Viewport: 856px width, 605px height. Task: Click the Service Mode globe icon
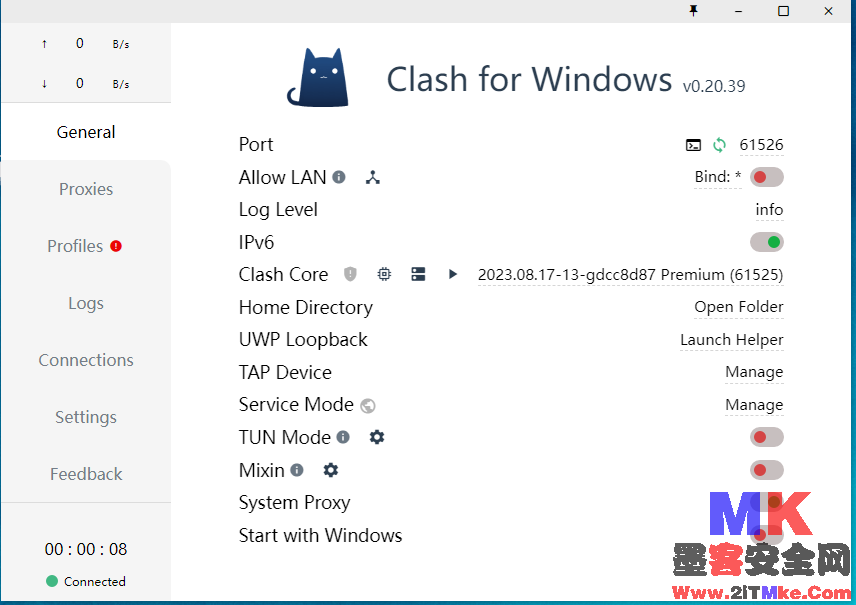[x=368, y=406]
